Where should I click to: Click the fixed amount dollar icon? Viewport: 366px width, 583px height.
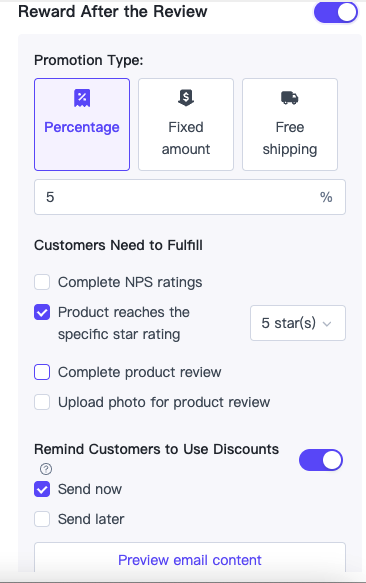pos(186,98)
